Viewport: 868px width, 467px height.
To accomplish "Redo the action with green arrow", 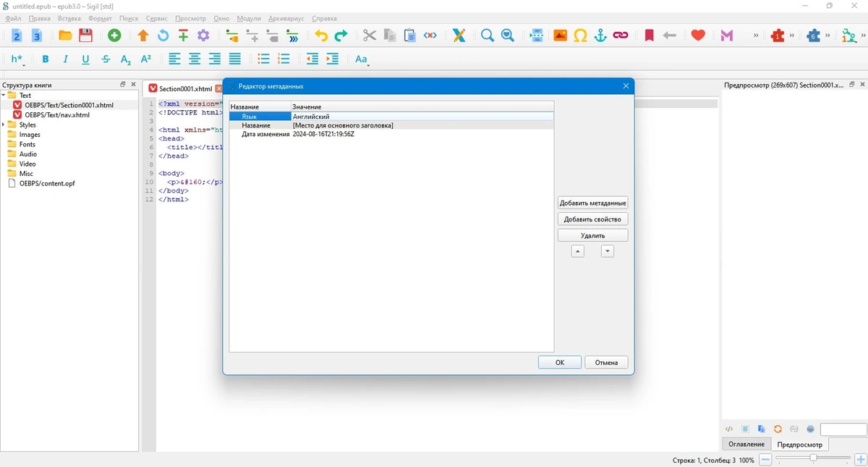I will coord(341,35).
